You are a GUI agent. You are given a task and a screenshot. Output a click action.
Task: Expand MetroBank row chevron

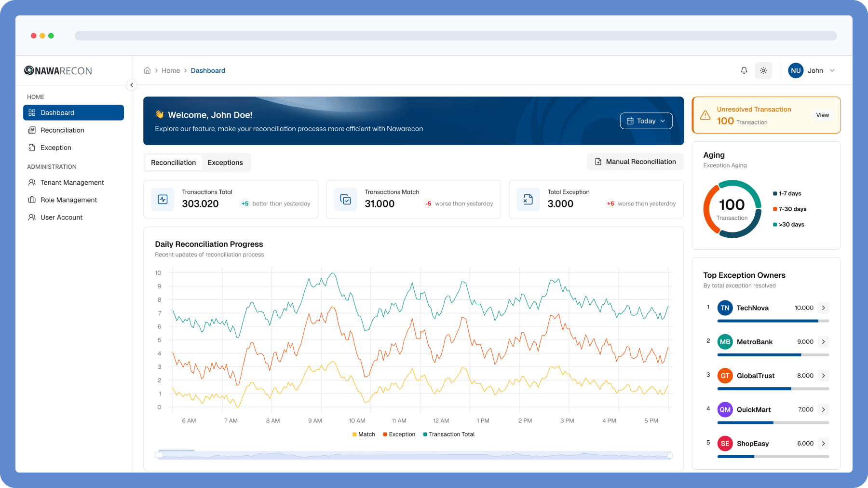tap(823, 342)
